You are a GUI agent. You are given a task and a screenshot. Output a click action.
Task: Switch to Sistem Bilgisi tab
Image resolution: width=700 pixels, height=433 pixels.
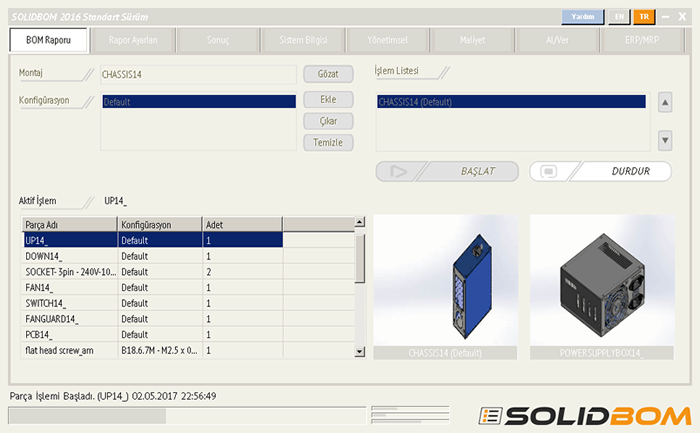tap(303, 40)
